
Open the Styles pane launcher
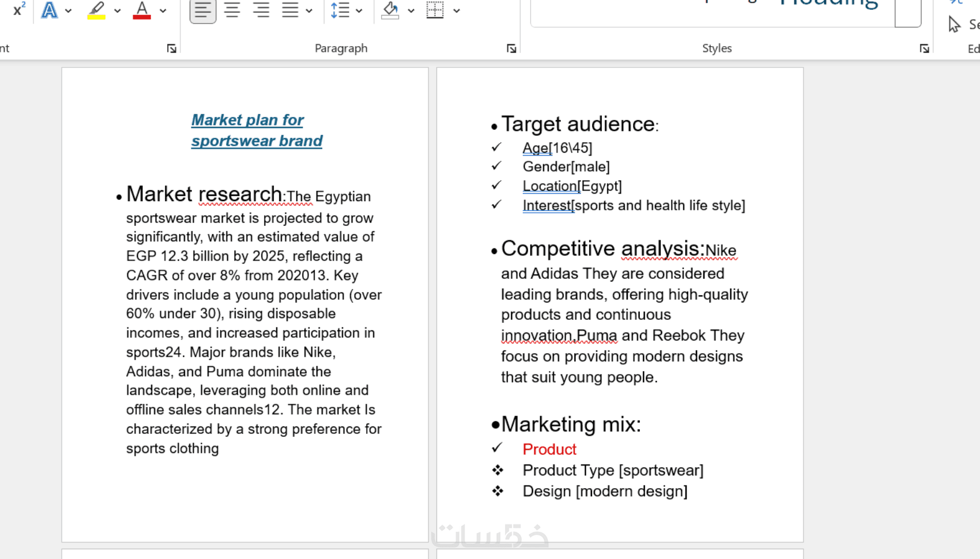tap(925, 48)
